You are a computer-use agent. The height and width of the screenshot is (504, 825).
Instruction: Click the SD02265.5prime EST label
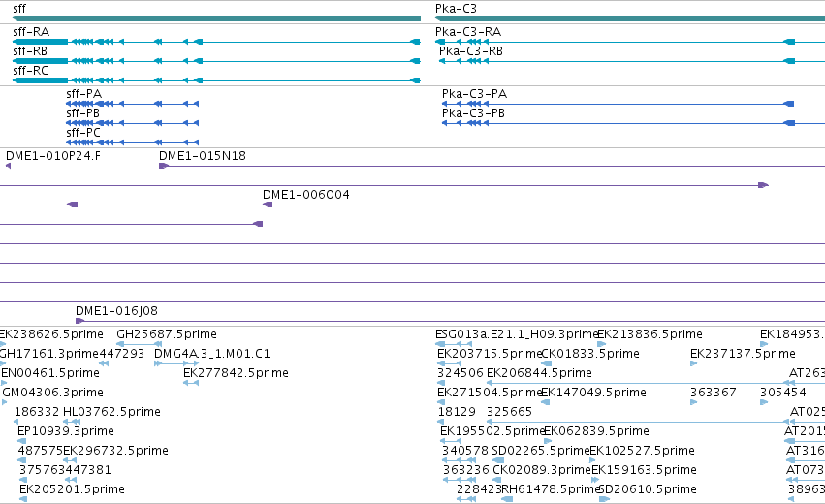pos(540,451)
